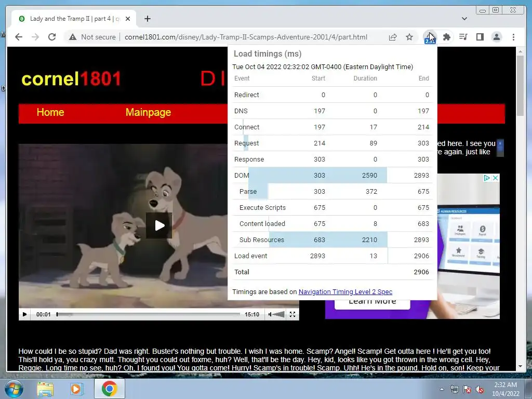Select the Lady and the Tramp II tab
Viewport: 532px width, 399px height.
[74, 19]
